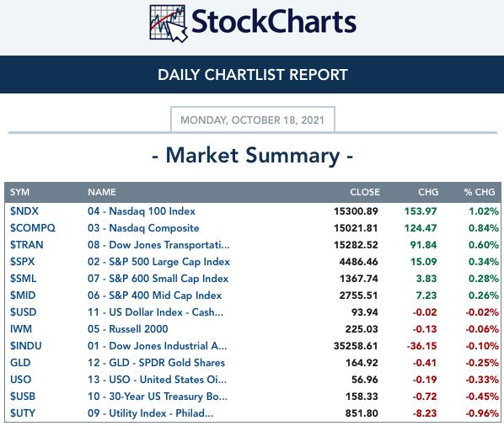504x426 pixels.
Task: Select the IWM ticker symbol
Action: coord(21,329)
